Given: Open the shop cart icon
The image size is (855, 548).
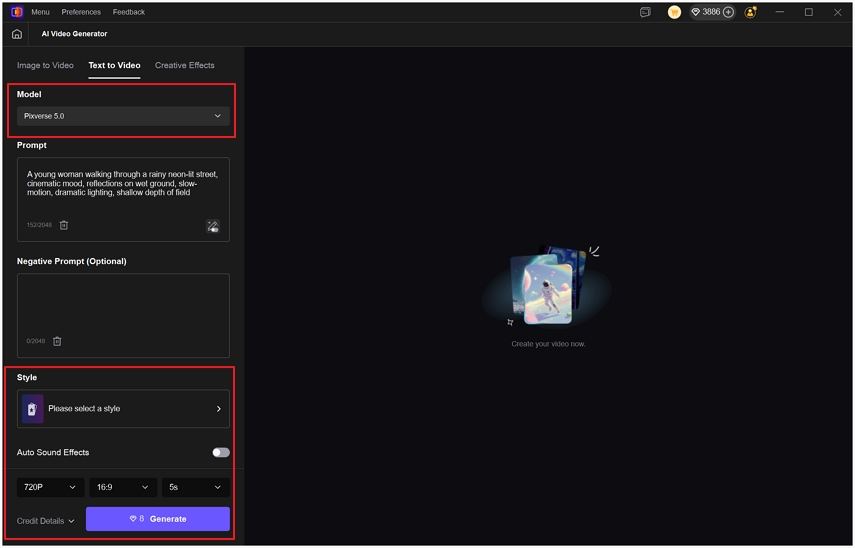Looking at the screenshot, I should [x=675, y=12].
